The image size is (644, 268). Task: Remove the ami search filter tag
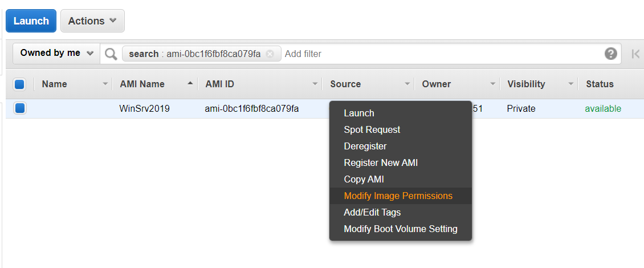point(270,54)
